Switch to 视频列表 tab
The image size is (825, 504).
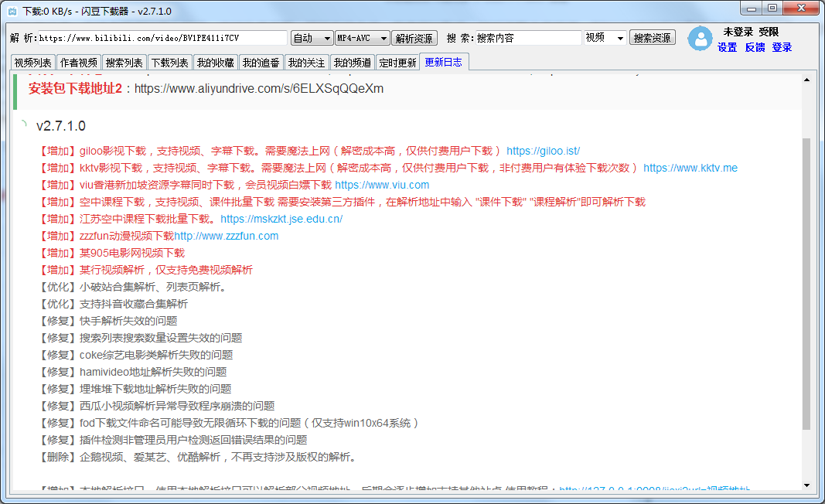(32, 63)
